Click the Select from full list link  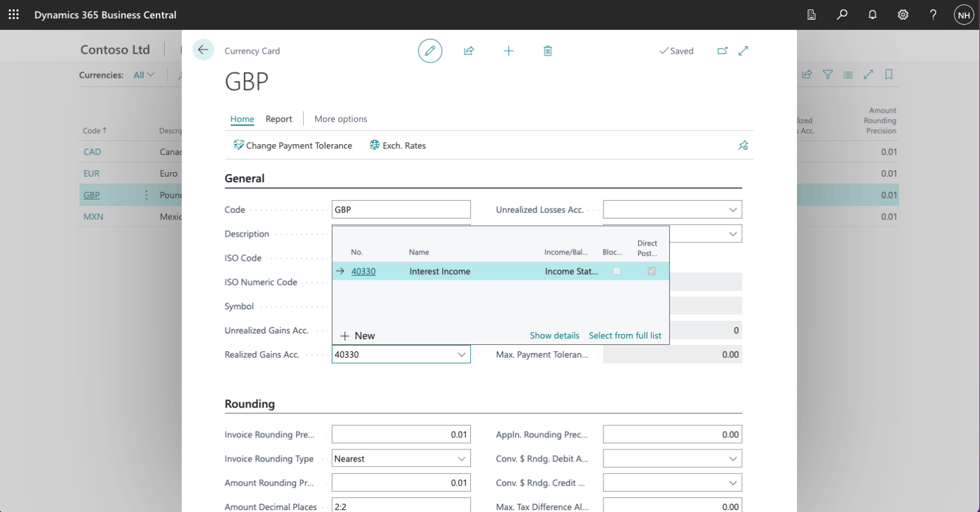click(625, 335)
